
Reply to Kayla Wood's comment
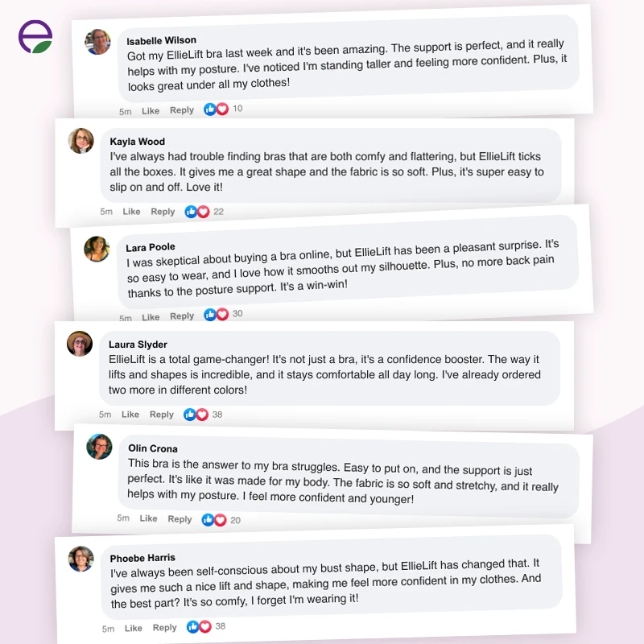[x=163, y=212]
